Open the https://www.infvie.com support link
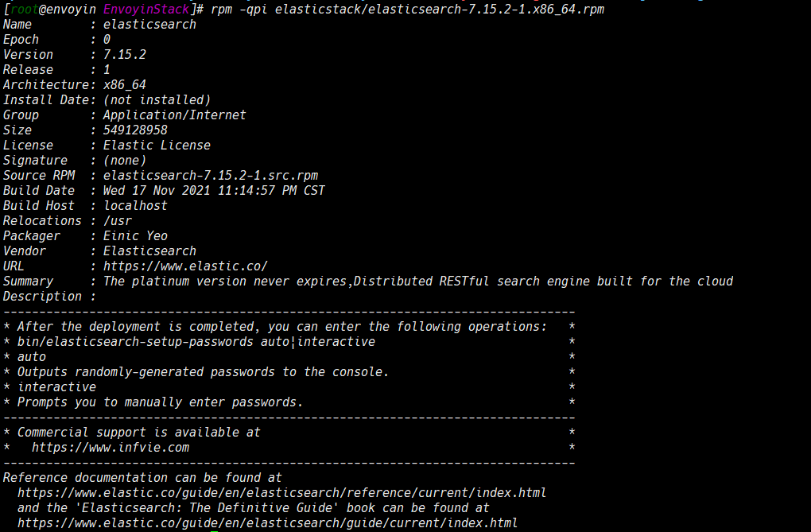 [111, 448]
